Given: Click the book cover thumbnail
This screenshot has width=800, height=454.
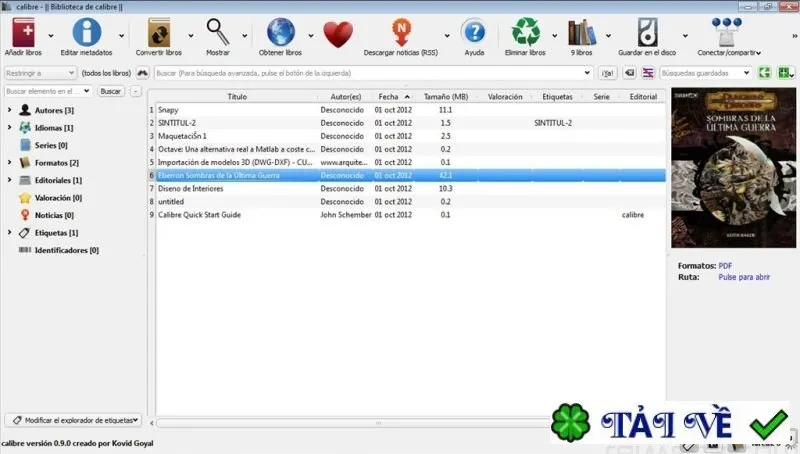Looking at the screenshot, I should coord(733,168).
